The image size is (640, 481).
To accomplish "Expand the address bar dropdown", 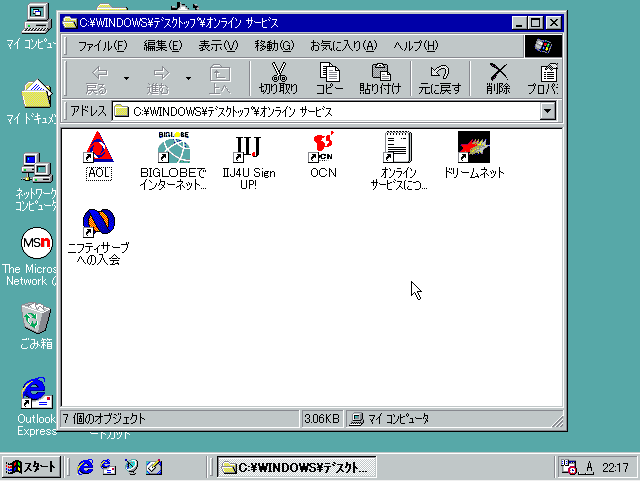I will 547,111.
